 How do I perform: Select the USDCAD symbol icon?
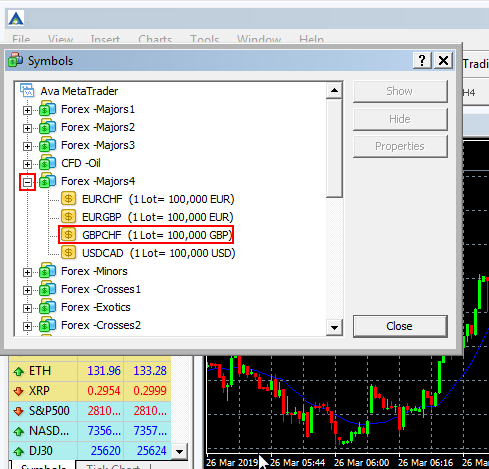click(68, 253)
